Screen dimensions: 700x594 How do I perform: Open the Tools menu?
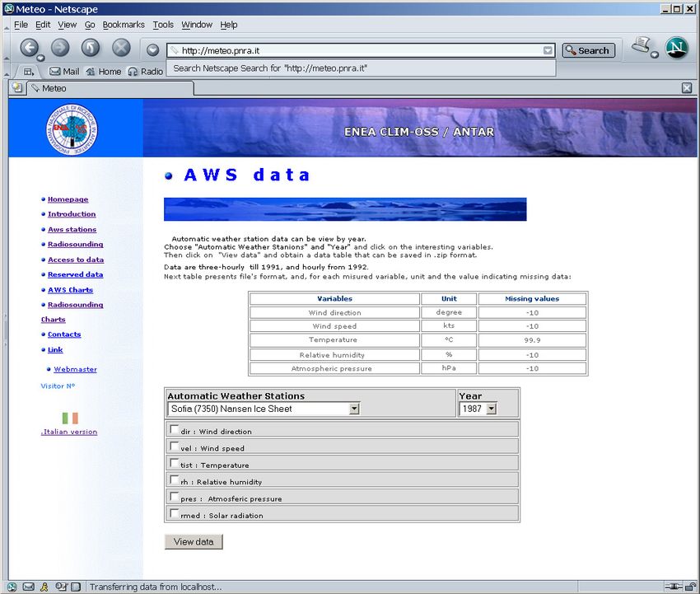click(163, 25)
